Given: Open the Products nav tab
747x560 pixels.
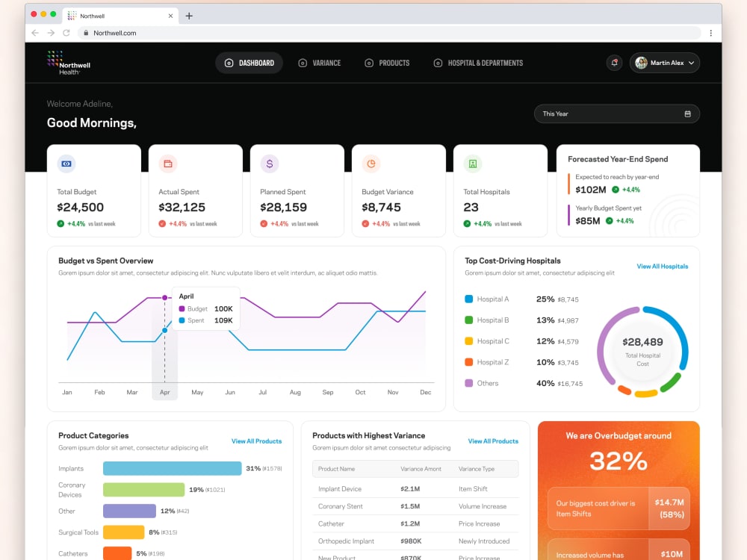Looking at the screenshot, I should point(387,63).
